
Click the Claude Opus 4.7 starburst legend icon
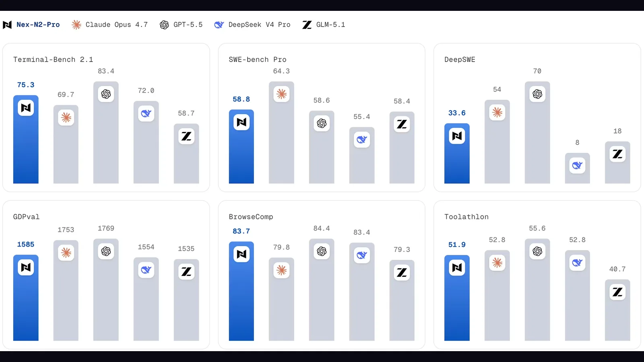tap(76, 25)
